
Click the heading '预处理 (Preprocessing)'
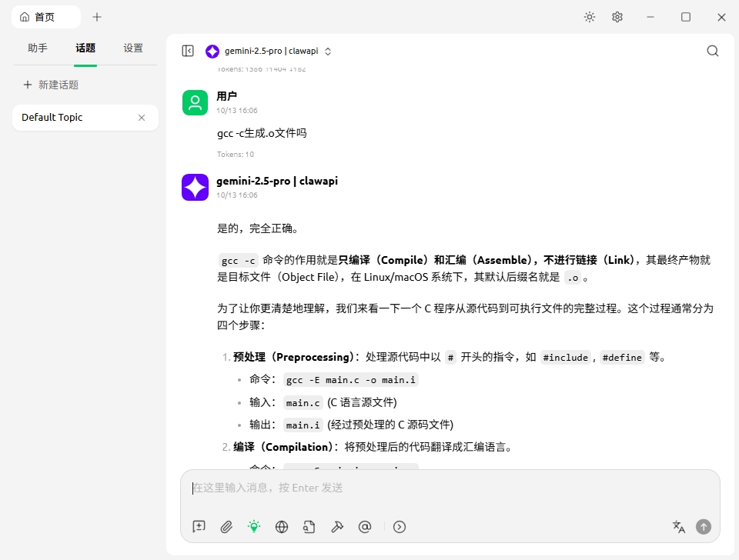click(293, 357)
